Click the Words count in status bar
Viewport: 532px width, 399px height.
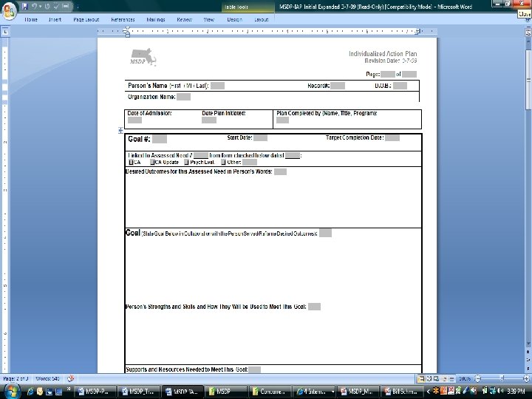[x=48, y=378]
